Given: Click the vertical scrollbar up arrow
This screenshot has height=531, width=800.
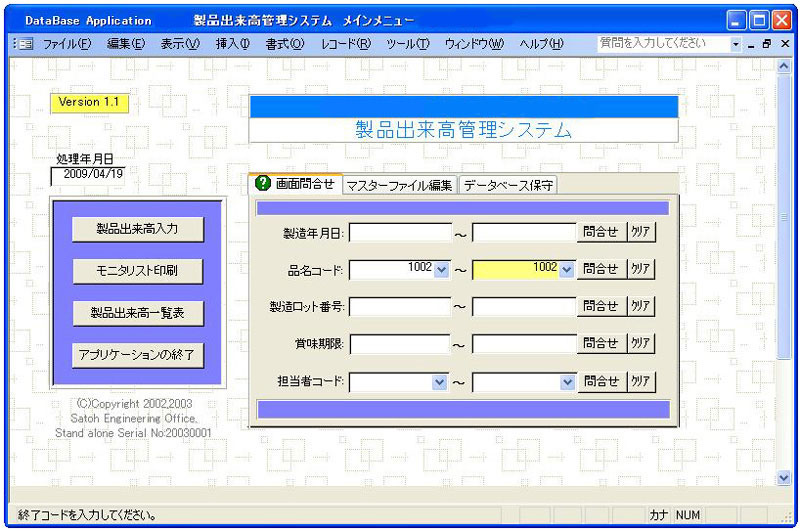Looking at the screenshot, I should (x=783, y=66).
